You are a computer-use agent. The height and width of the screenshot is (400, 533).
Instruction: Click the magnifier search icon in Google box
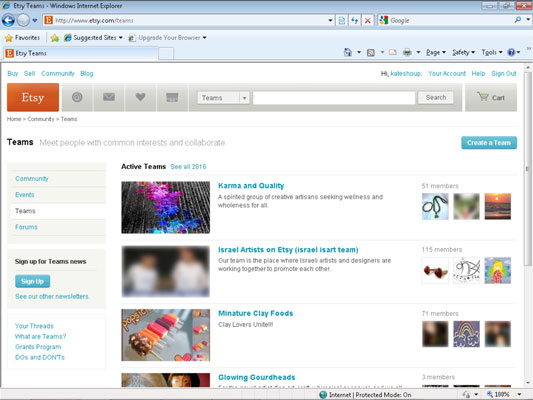(x=518, y=20)
